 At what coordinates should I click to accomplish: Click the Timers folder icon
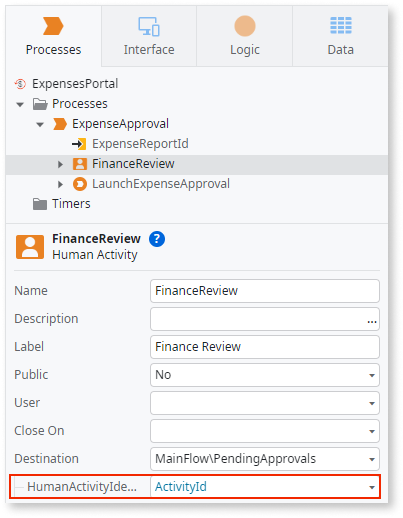tap(40, 204)
